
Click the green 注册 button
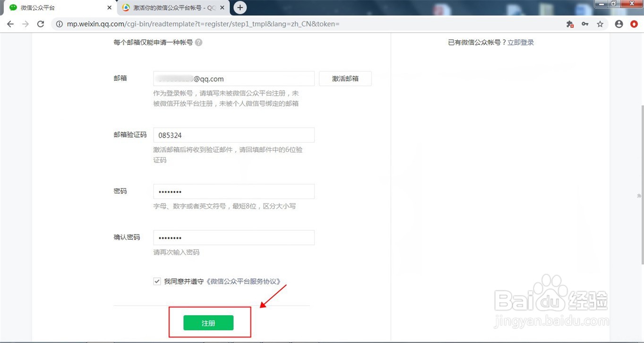[208, 323]
